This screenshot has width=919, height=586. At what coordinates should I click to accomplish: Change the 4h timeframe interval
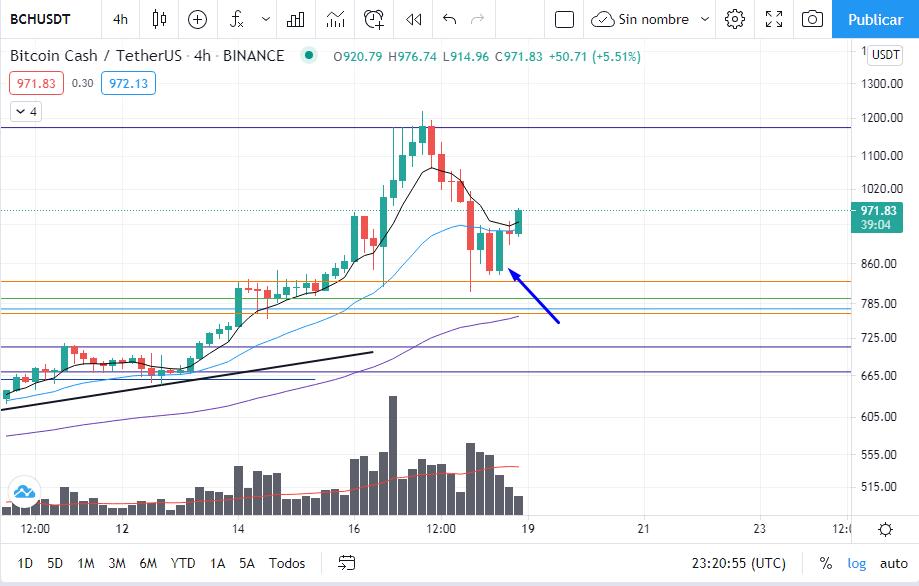point(120,19)
